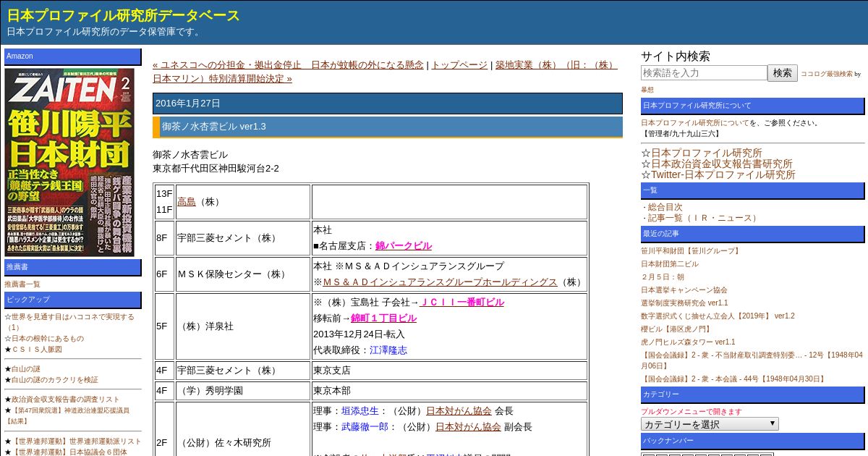Open the 推薦書一覧 link
Screen dimensions: 868x456
click(x=22, y=284)
